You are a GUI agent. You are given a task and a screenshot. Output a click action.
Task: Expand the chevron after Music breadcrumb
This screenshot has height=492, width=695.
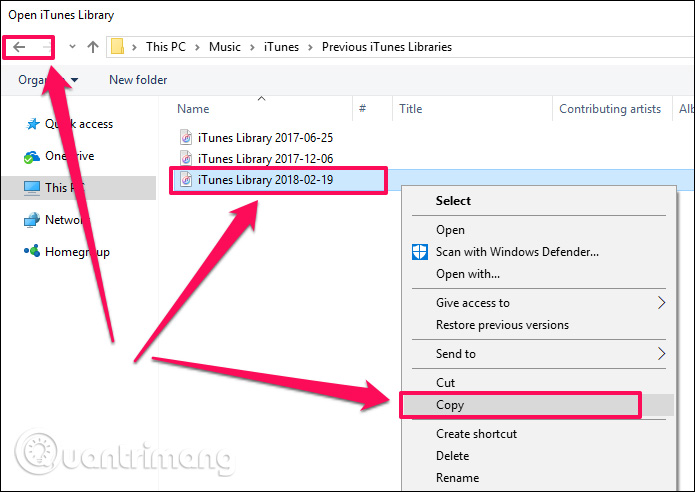point(252,47)
